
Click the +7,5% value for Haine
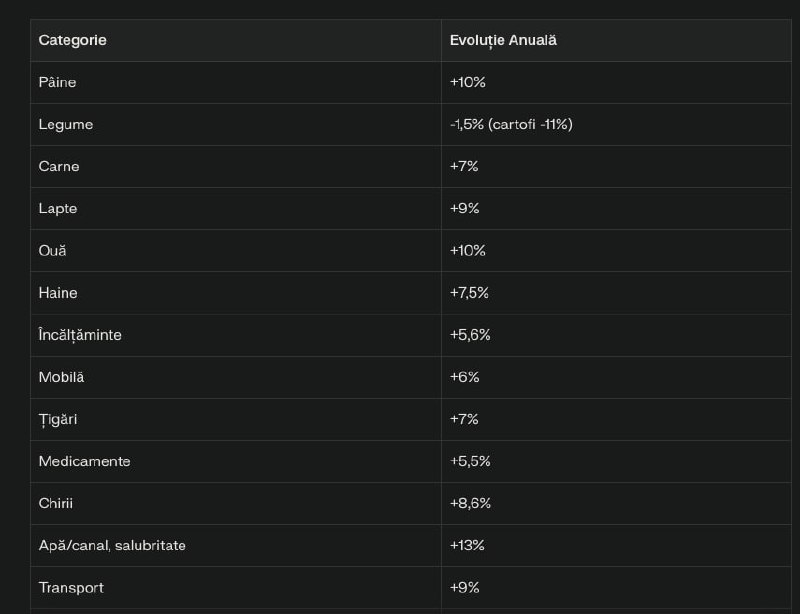point(469,293)
